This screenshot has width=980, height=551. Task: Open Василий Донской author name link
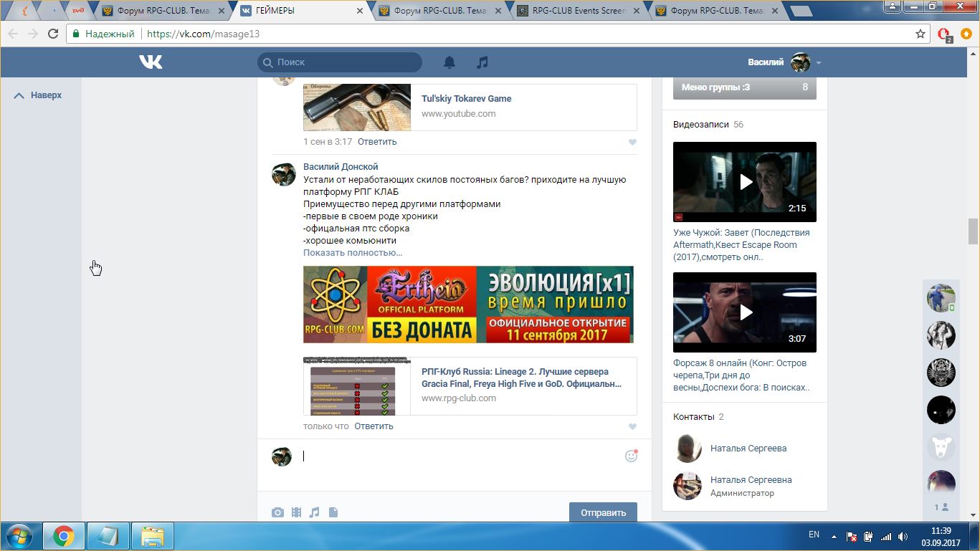[x=341, y=167]
